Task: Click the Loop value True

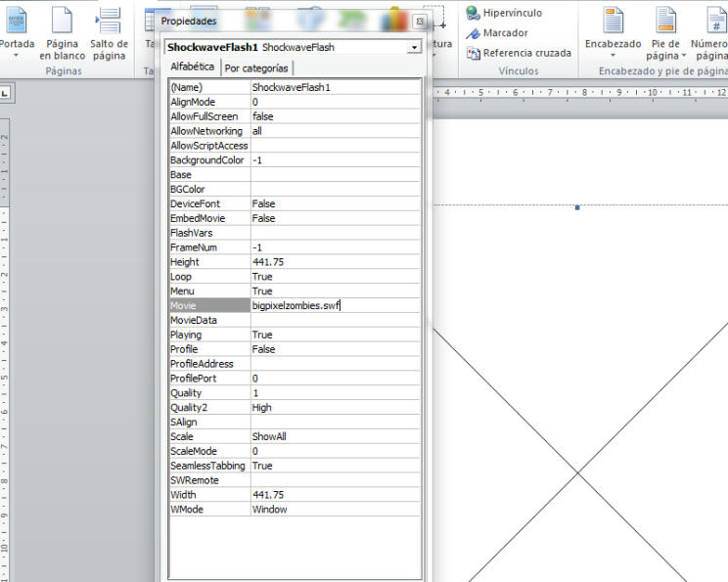Action: point(335,277)
